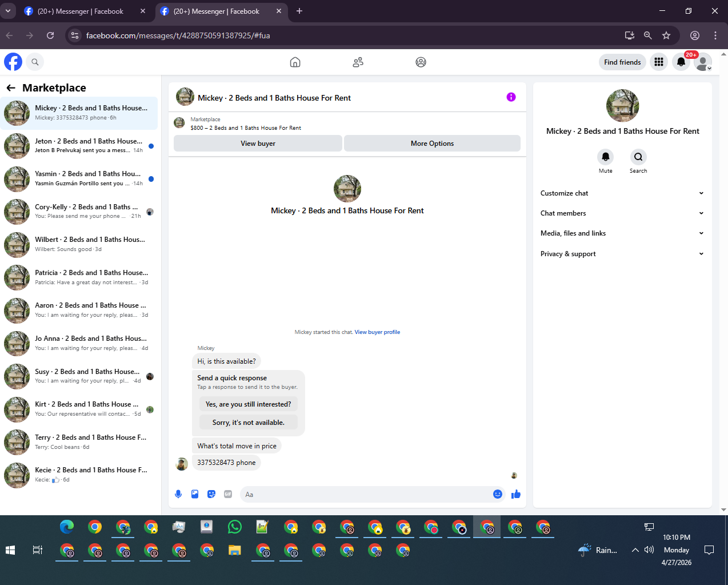
Task: Attach a photo file icon
Action: click(195, 494)
